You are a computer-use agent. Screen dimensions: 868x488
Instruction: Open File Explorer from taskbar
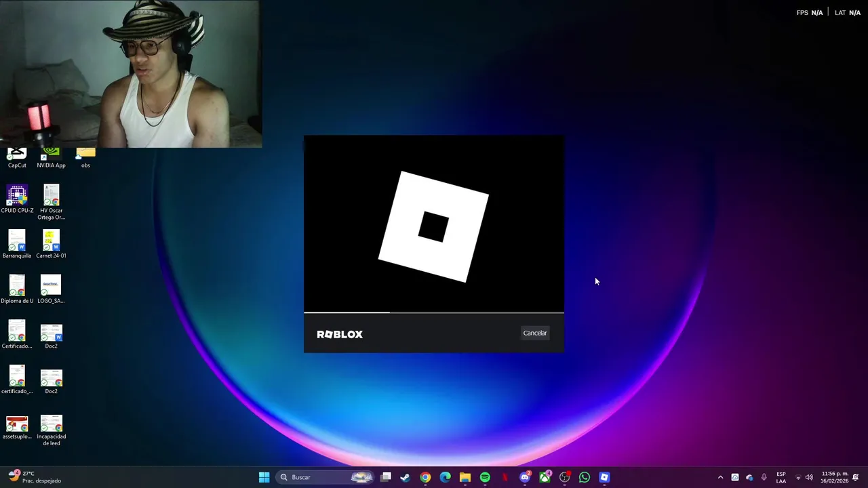tap(465, 477)
